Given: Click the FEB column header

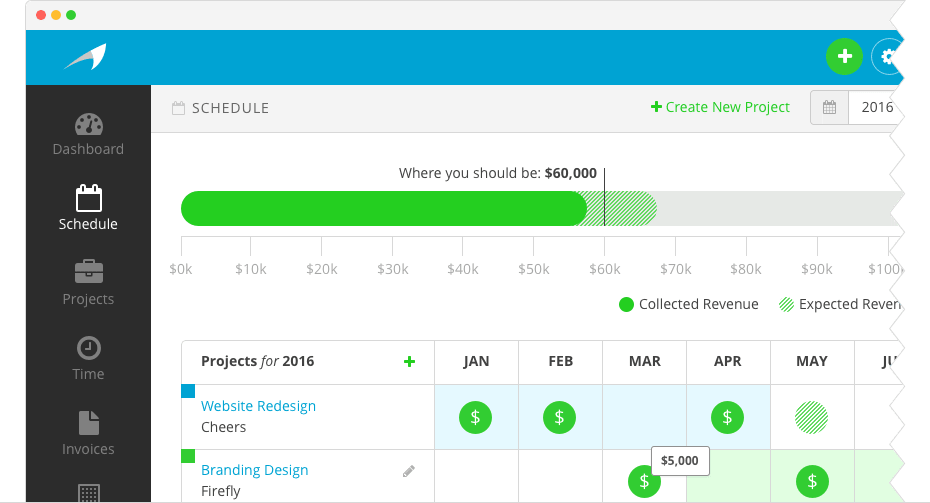Looking at the screenshot, I should 560,361.
